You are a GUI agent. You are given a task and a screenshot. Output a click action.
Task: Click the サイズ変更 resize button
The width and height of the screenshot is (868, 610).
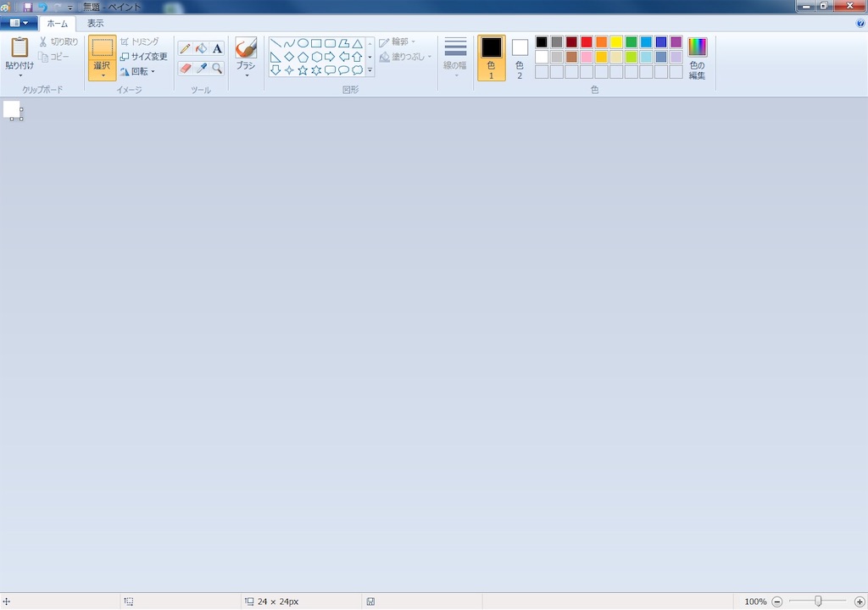(143, 57)
